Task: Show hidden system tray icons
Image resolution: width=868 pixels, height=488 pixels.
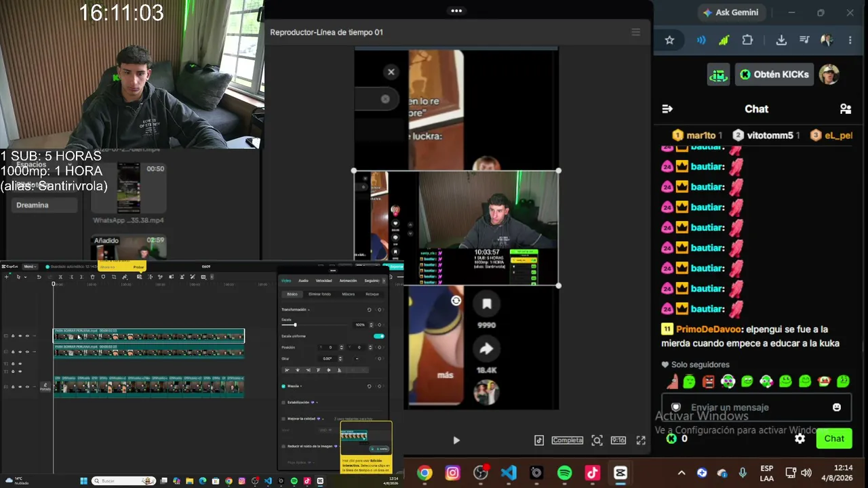Action: pyautogui.click(x=682, y=473)
